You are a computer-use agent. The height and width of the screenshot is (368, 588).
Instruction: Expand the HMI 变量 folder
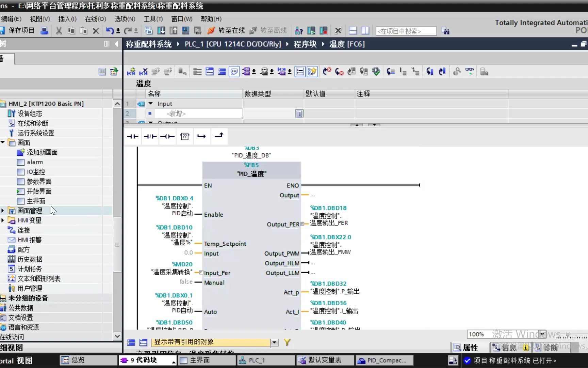click(x=3, y=220)
